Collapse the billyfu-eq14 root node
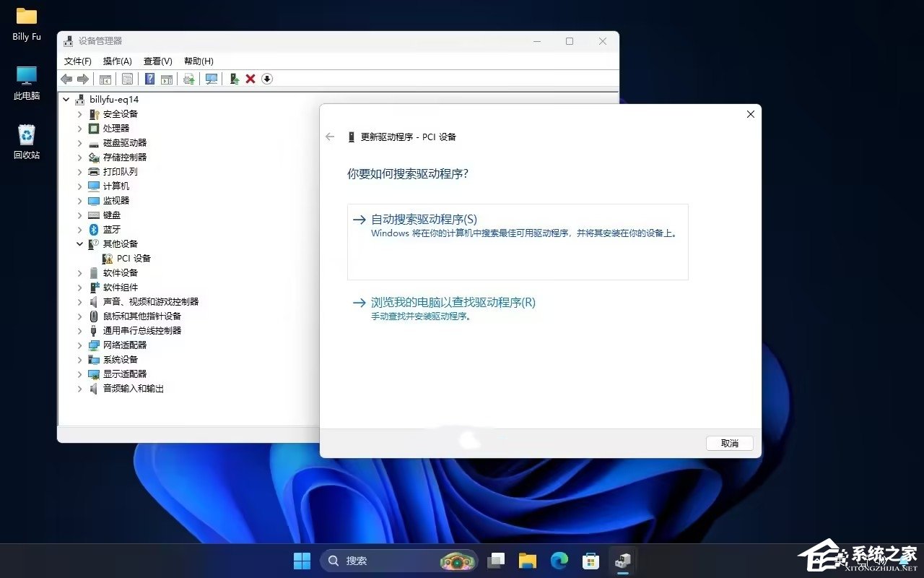 click(x=66, y=99)
